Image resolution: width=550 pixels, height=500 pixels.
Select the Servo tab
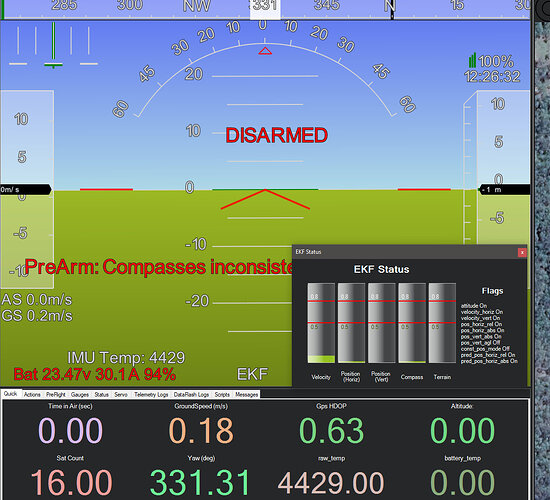point(121,395)
